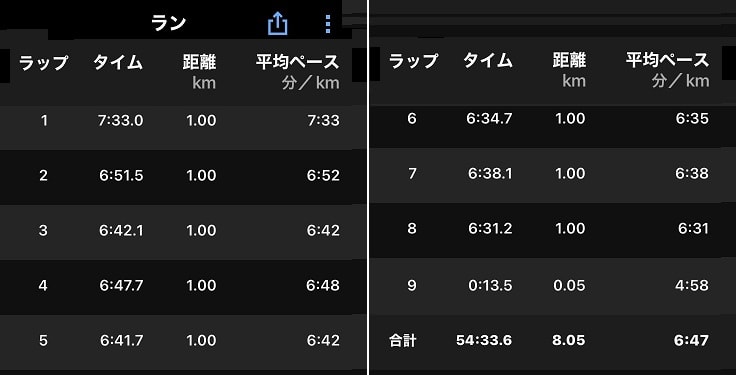736x375 pixels.
Task: Select the left タイム column header
Action: [x=117, y=62]
